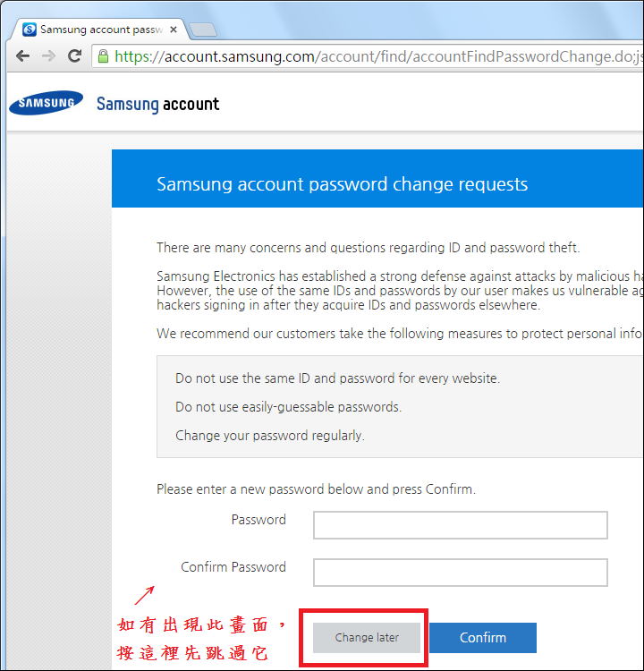Click the Samsung oval logo

[x=47, y=103]
